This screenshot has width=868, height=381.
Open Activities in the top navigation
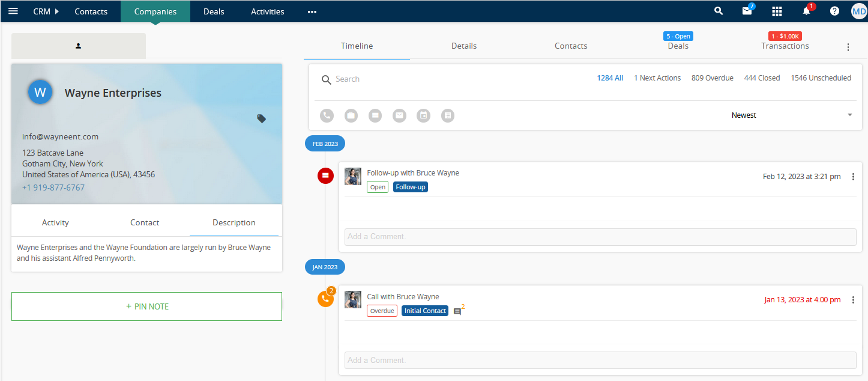(268, 11)
